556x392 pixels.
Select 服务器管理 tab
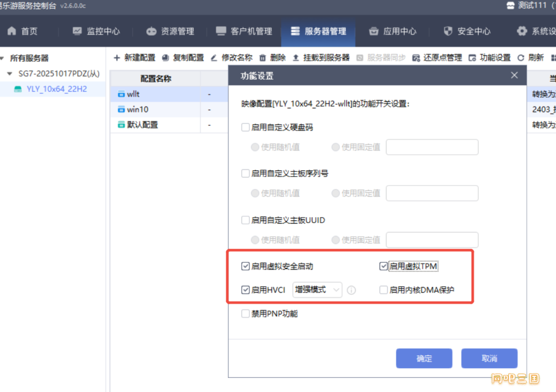click(318, 31)
